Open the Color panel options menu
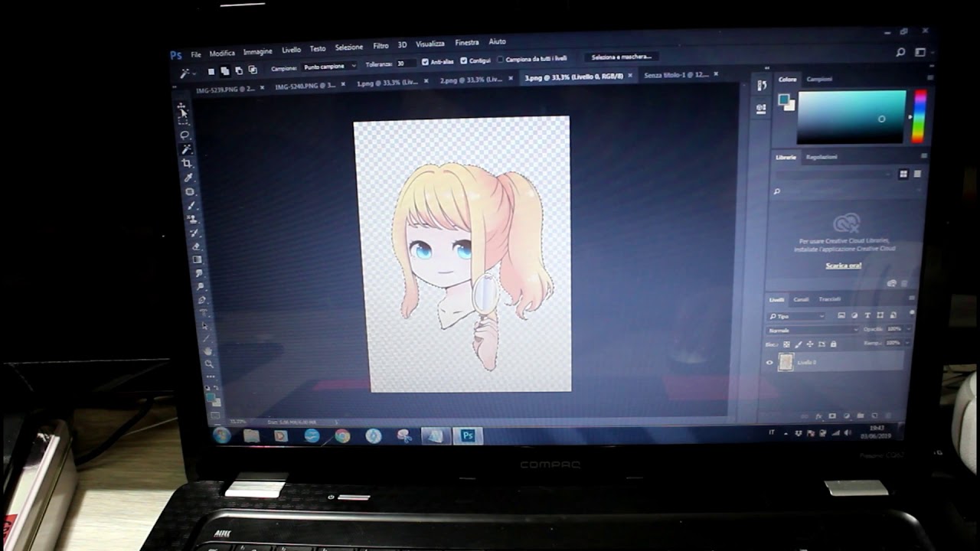 pyautogui.click(x=930, y=77)
